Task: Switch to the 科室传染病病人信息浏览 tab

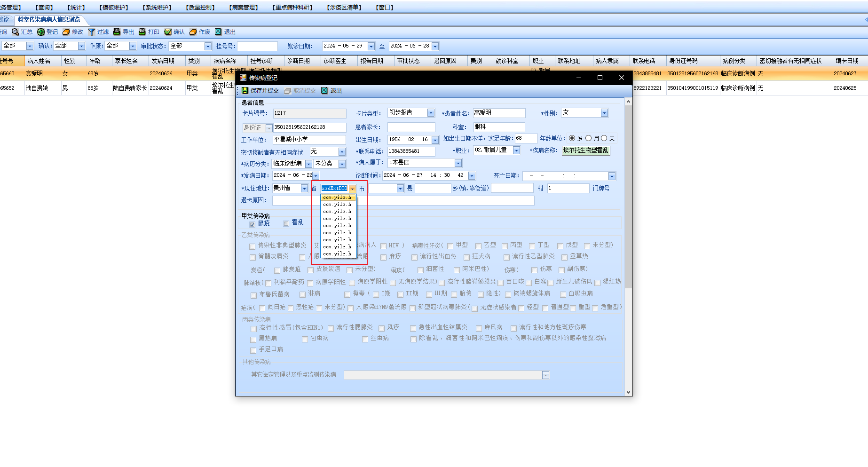Action: click(x=49, y=20)
